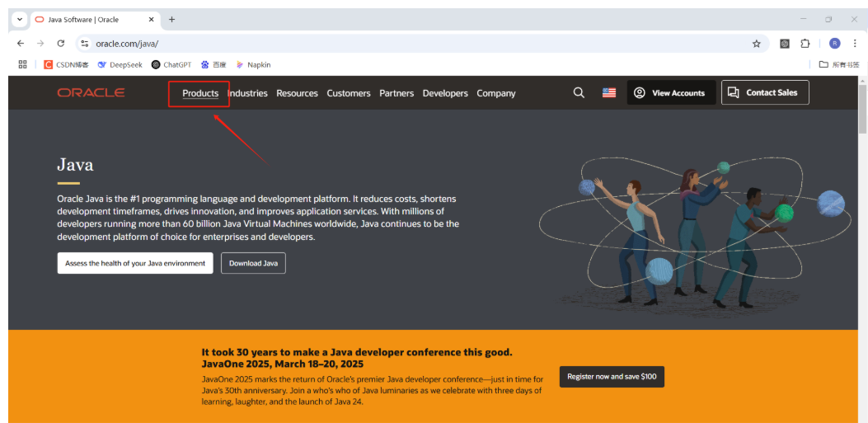Close the Java Software Oracle tab

click(x=152, y=20)
